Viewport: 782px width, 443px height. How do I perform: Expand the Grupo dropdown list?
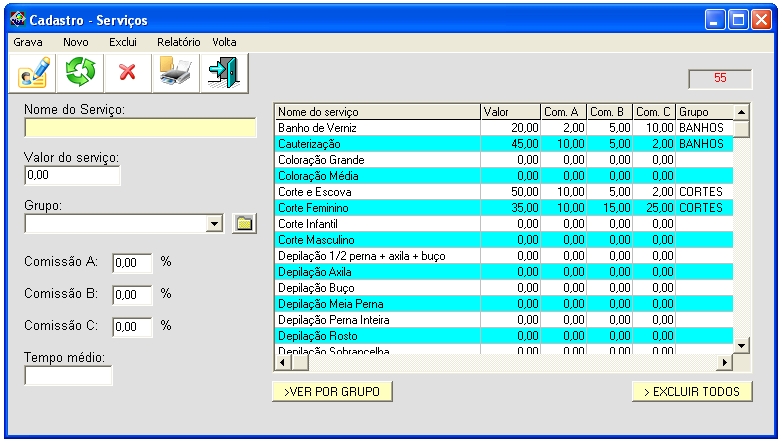pyautogui.click(x=215, y=223)
